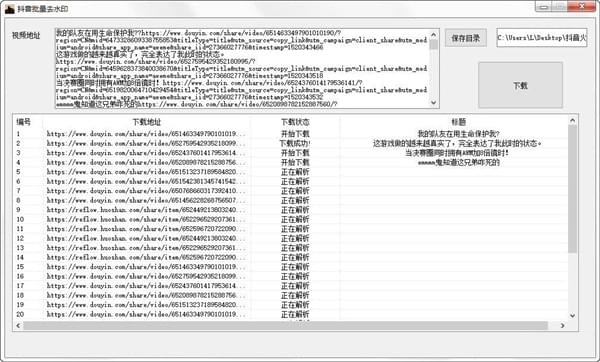Screen dimensions: 600x362
Task: Click the 下载 download button
Action: click(x=520, y=85)
